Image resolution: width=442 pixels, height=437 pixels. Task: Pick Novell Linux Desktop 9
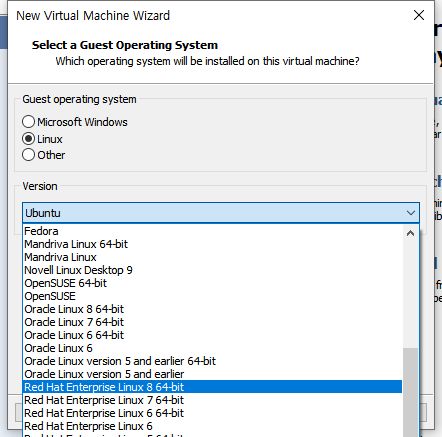coord(212,270)
